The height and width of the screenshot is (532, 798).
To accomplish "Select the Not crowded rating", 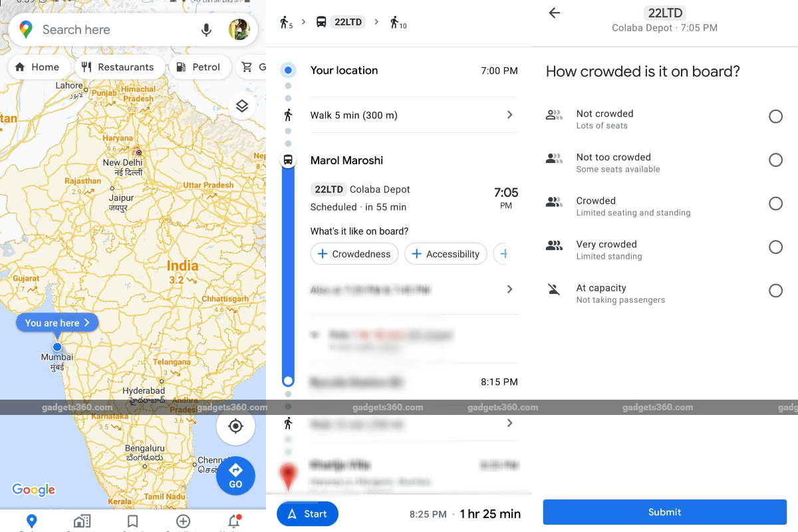I will [775, 116].
